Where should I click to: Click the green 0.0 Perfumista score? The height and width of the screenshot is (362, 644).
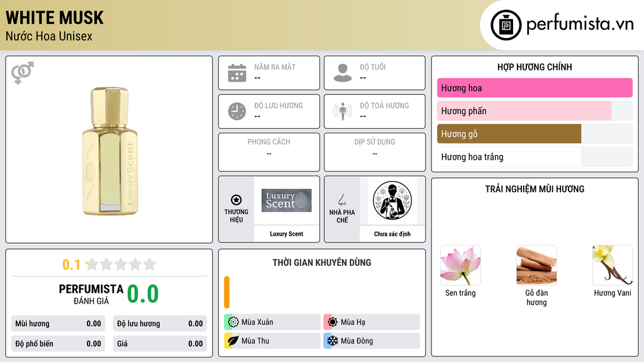coord(143,293)
